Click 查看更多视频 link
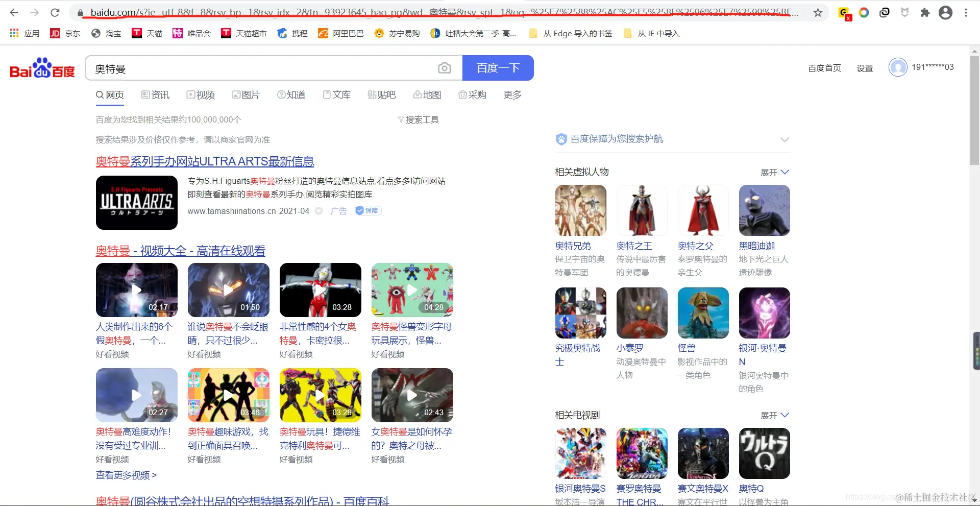980x506 pixels. pos(126,475)
